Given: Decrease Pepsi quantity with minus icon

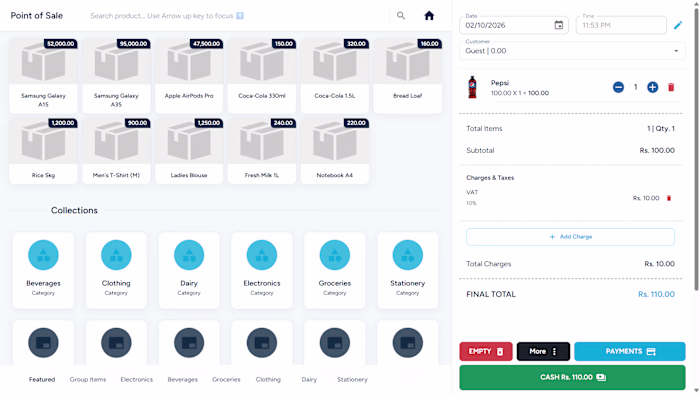Looking at the screenshot, I should coord(618,87).
